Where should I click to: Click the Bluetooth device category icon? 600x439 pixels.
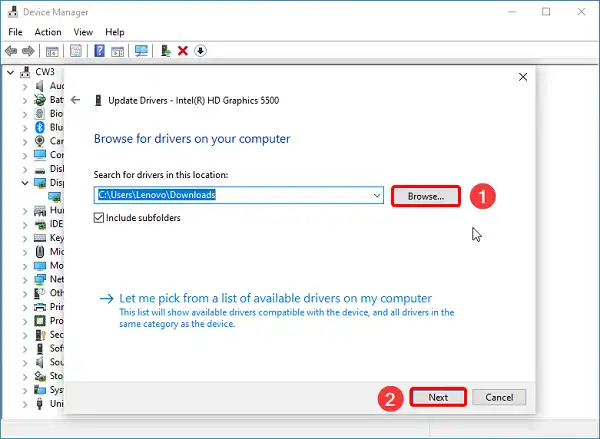39,128
